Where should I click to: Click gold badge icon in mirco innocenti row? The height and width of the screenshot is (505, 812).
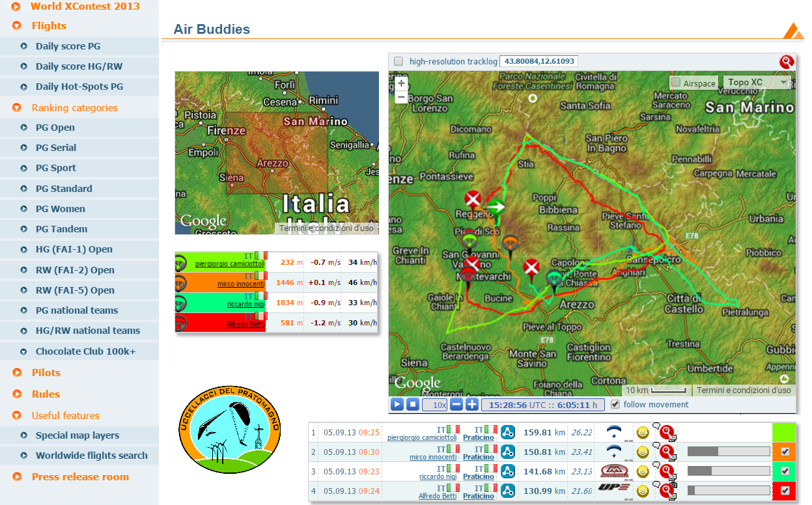pyautogui.click(x=643, y=452)
